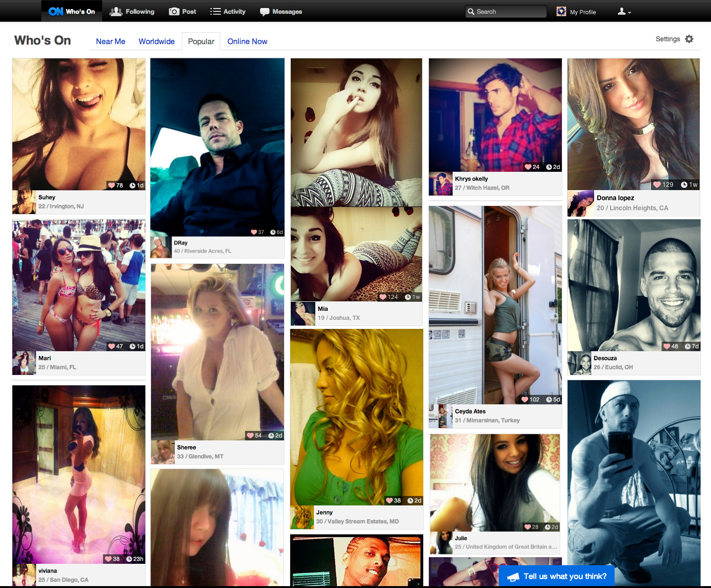Open the Desouza profile name link

click(x=605, y=358)
